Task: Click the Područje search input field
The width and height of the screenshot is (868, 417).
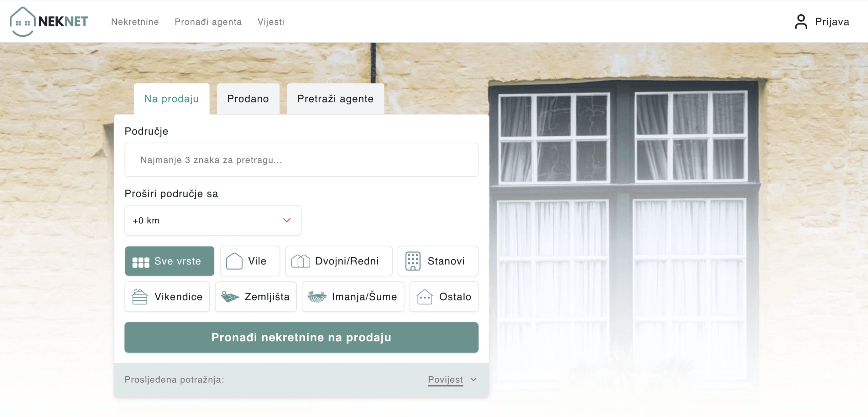Action: (301, 160)
